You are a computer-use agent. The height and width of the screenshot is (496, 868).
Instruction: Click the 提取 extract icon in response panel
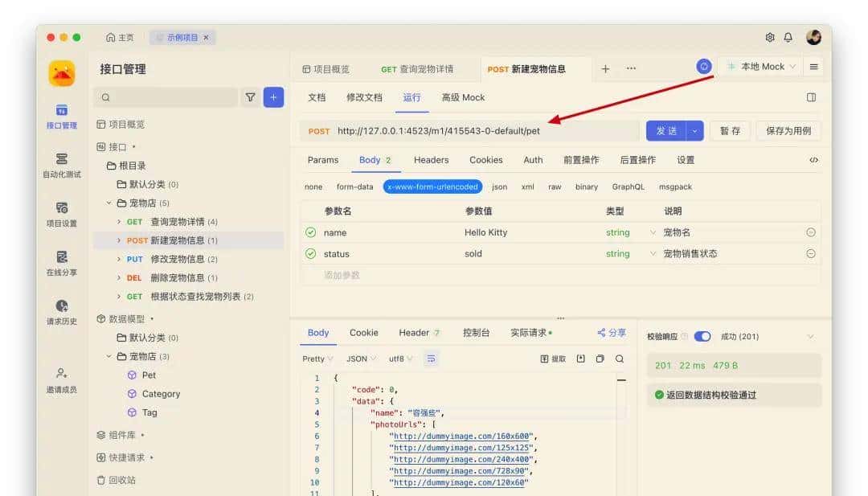551,359
